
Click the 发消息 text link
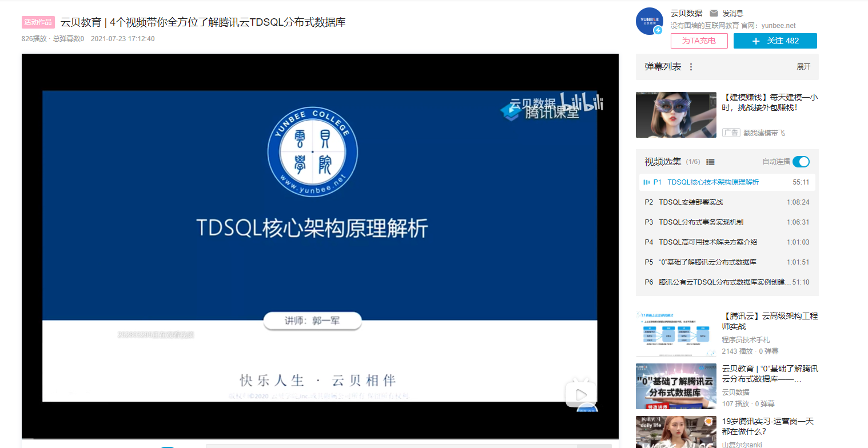click(x=732, y=13)
